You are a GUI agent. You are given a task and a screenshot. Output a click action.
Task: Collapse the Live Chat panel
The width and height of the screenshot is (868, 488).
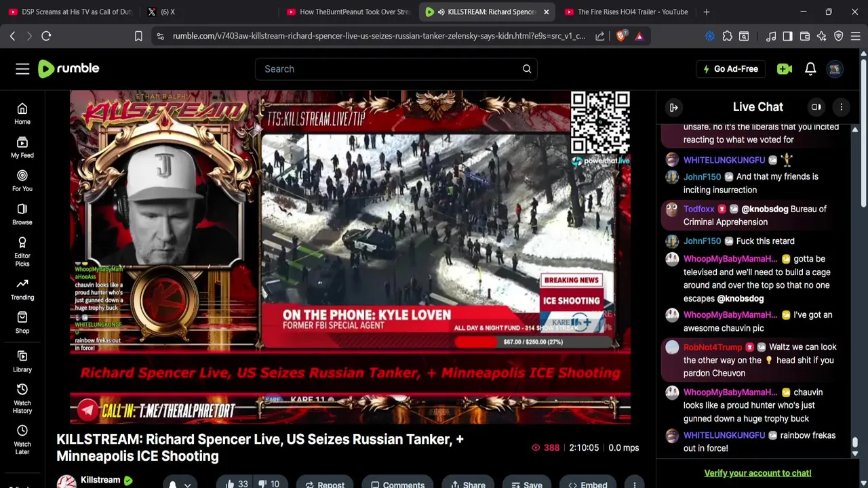coord(674,107)
